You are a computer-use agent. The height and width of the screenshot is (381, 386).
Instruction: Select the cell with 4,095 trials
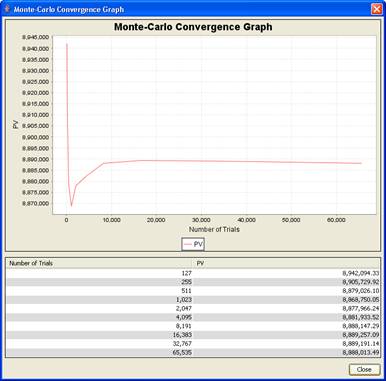(100, 317)
